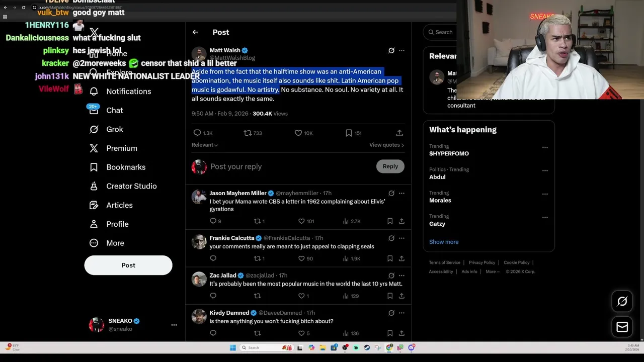Image resolution: width=644 pixels, height=362 pixels.
Task: Expand the Relevant replies sort dropdown
Action: pyautogui.click(x=204, y=145)
